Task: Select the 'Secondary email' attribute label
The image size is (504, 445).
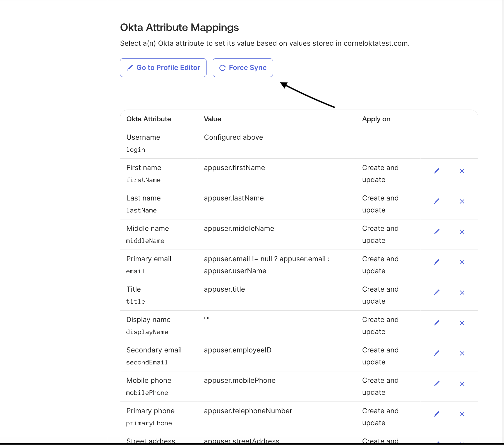Action: 154,350
